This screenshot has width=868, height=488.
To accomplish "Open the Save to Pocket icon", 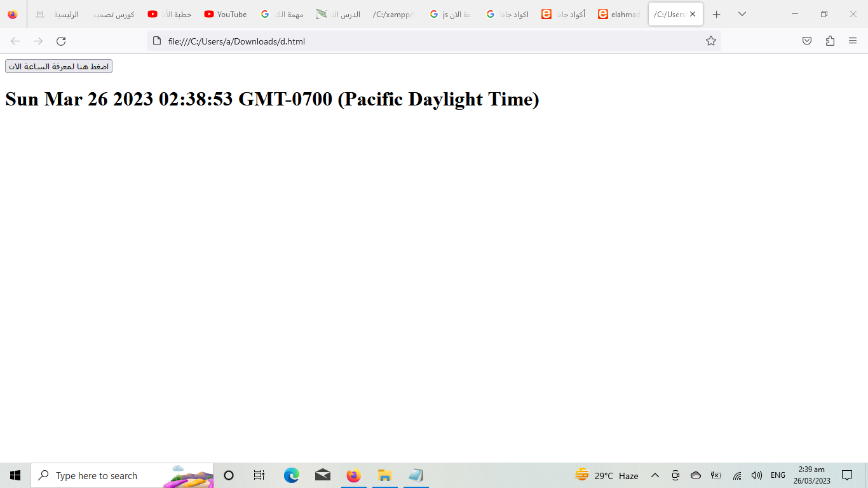I will tap(806, 41).
